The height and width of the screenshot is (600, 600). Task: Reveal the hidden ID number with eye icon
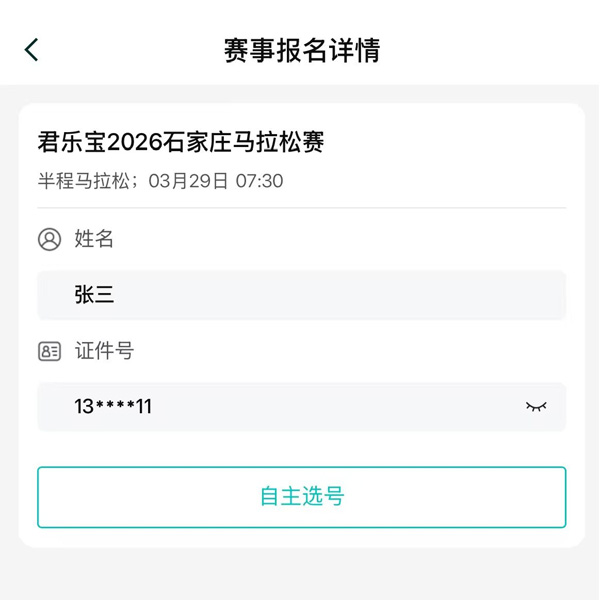pyautogui.click(x=536, y=406)
